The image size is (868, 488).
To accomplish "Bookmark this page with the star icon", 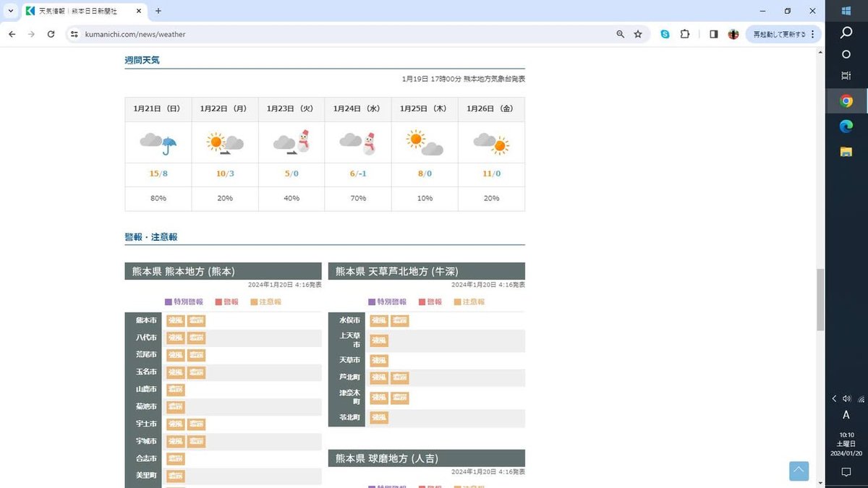I will 638,34.
